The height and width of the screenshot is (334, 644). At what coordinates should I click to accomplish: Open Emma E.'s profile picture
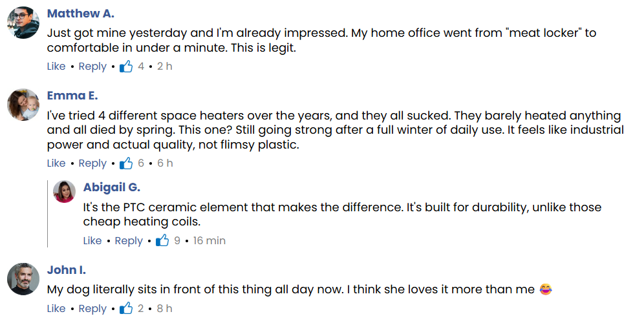click(x=23, y=105)
